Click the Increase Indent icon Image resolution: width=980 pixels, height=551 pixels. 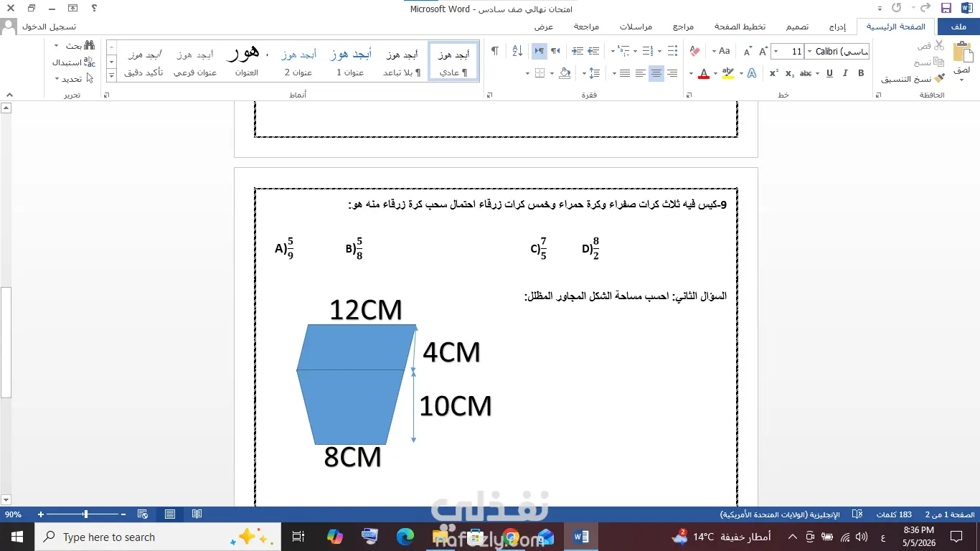[x=578, y=51]
